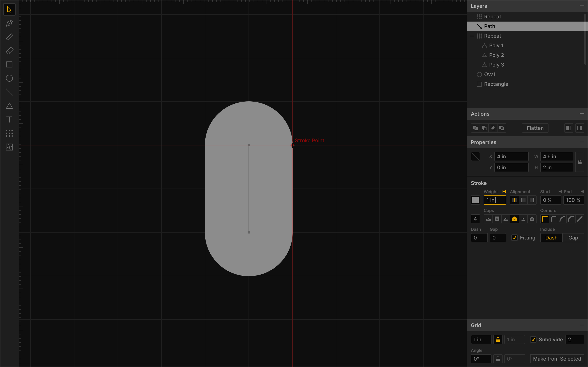Collapse the Grid panel
Screen dimensions: 588x367
582,325
